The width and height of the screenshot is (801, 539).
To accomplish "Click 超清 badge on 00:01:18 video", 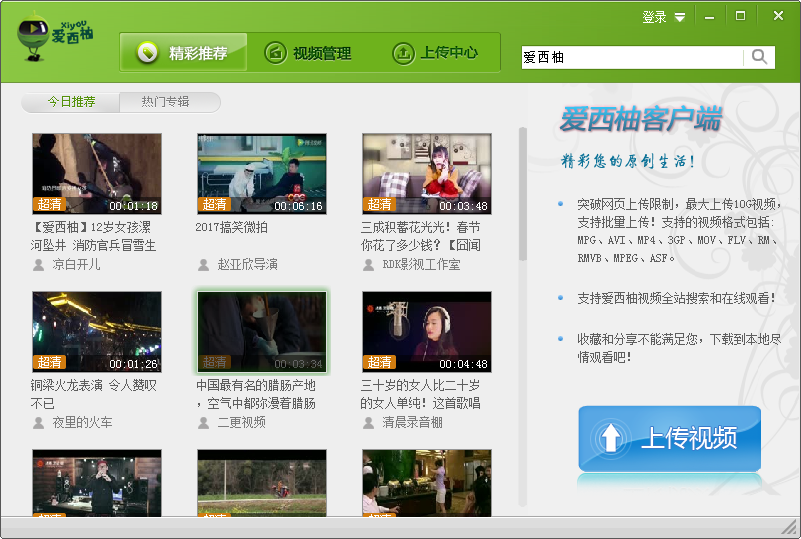I will [x=50, y=204].
